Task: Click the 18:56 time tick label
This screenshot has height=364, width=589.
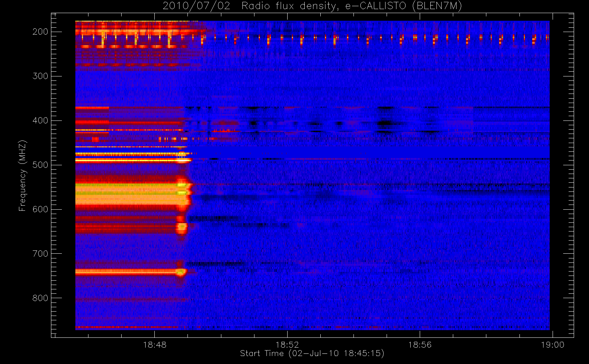Action: click(x=420, y=345)
